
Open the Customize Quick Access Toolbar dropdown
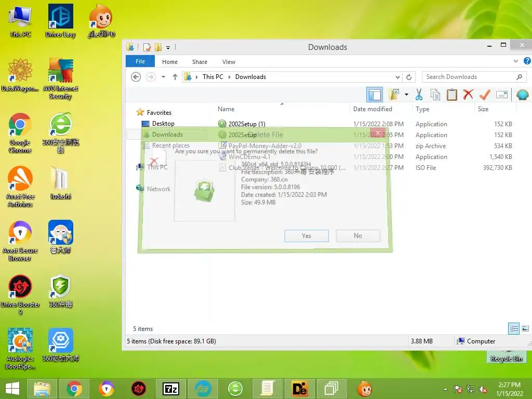168,48
